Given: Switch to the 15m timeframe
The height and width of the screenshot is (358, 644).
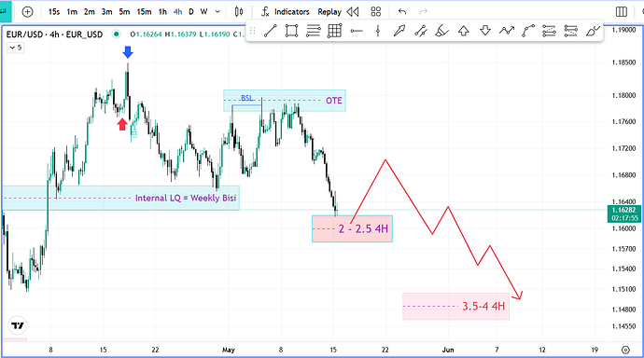Looking at the screenshot, I should 144,12.
